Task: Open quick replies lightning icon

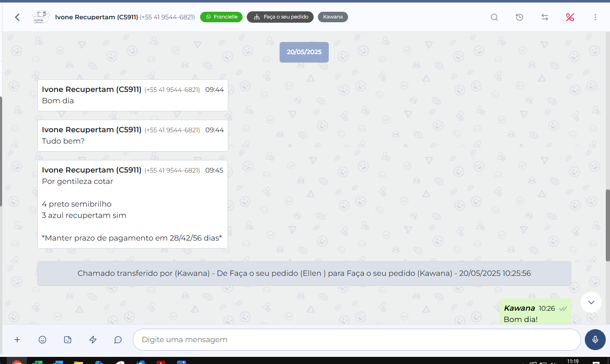Action: point(93,340)
